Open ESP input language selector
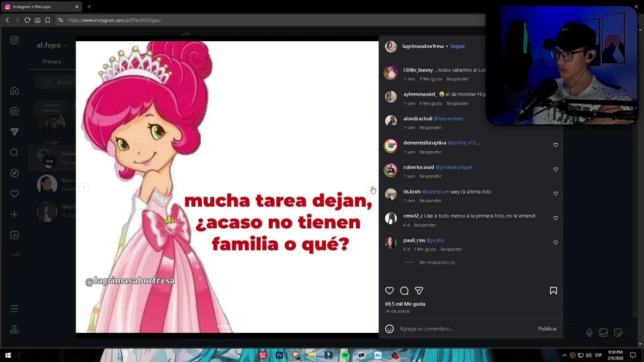644x362 pixels. [598, 355]
